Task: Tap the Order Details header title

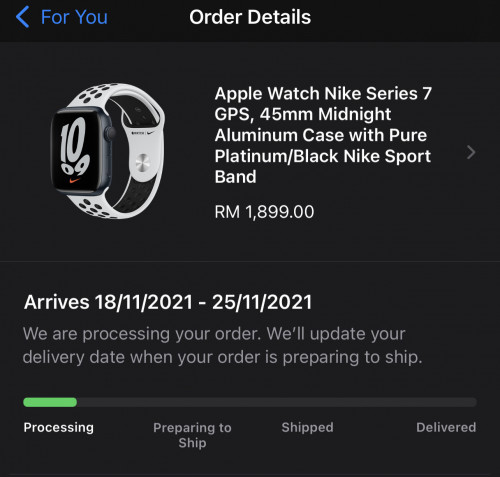Action: coord(250,17)
